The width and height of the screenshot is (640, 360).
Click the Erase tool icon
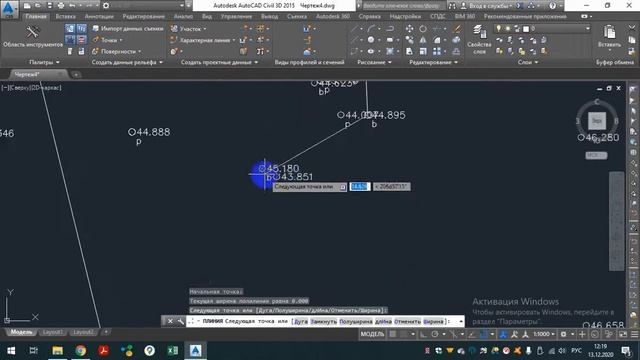point(457,29)
